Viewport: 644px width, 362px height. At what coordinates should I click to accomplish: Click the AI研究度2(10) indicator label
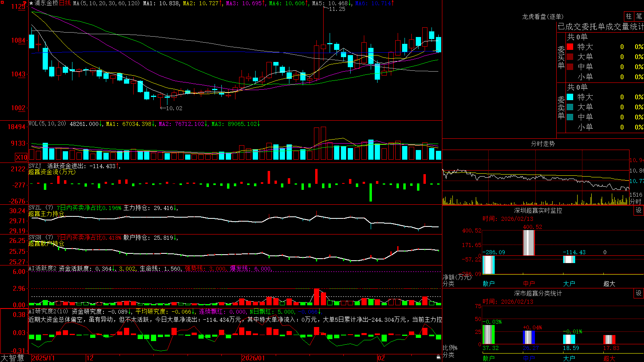pyautogui.click(x=48, y=312)
